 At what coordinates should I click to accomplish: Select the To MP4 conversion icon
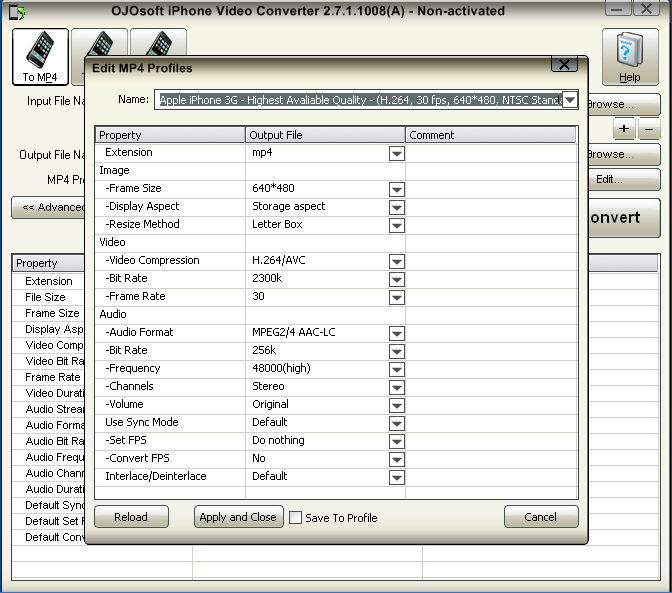coord(40,57)
